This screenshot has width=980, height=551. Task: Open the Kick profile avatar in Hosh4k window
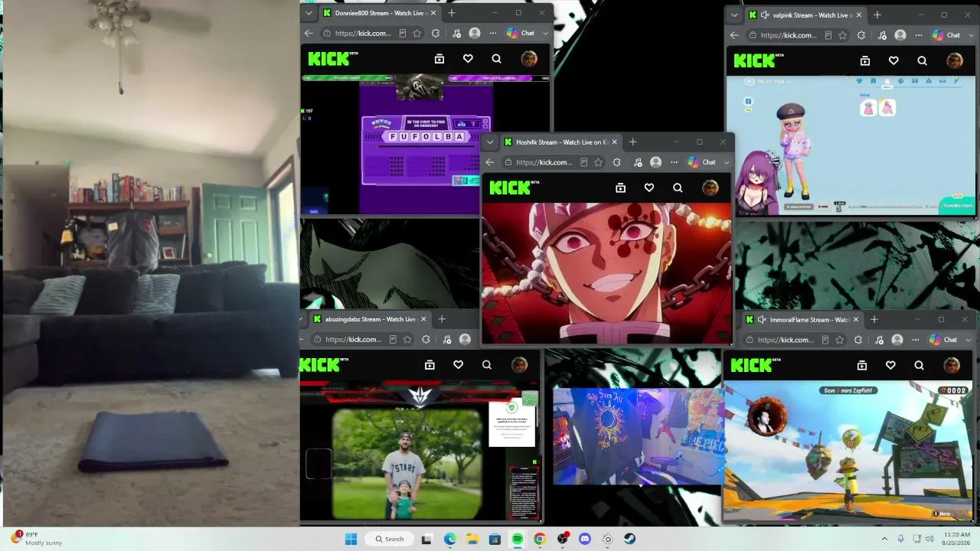coord(710,187)
